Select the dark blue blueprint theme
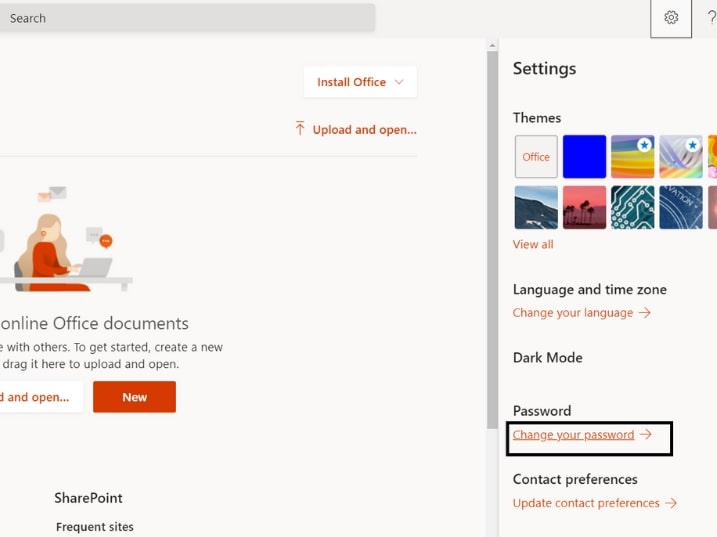717x537 pixels. 681,207
